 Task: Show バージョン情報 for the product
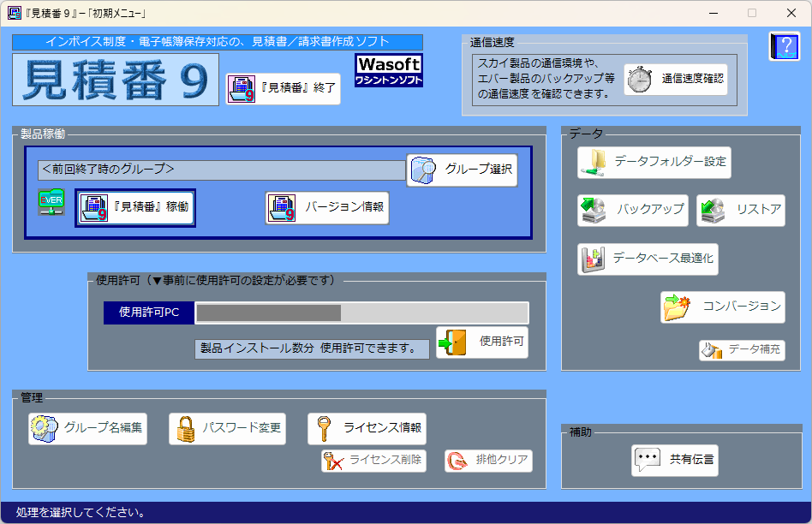[x=326, y=208]
